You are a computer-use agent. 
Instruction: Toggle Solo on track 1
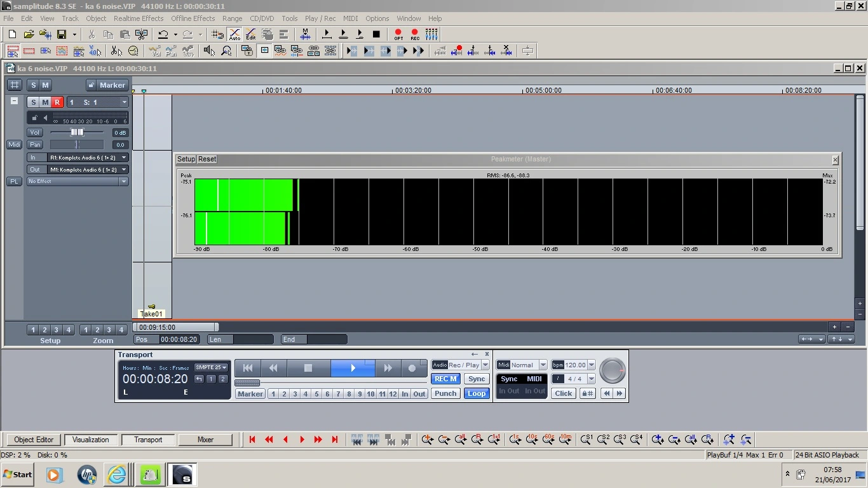click(34, 102)
